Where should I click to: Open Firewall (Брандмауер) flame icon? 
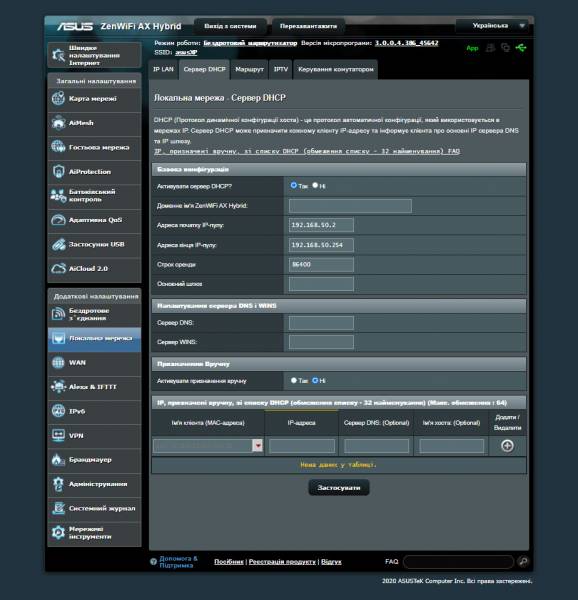coord(58,460)
